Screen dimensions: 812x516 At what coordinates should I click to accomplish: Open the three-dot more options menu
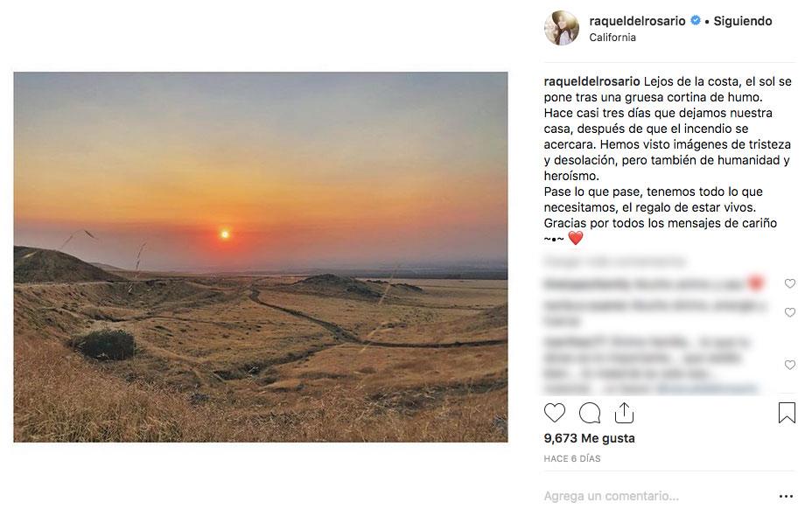pyautogui.click(x=786, y=496)
